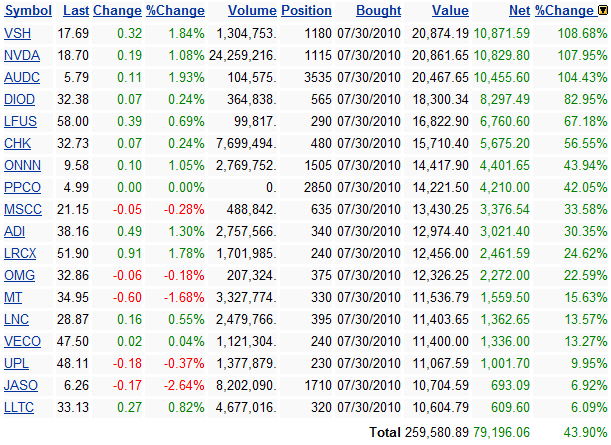611x445 pixels.
Task: Open the ADI symbol link
Action: (x=14, y=232)
